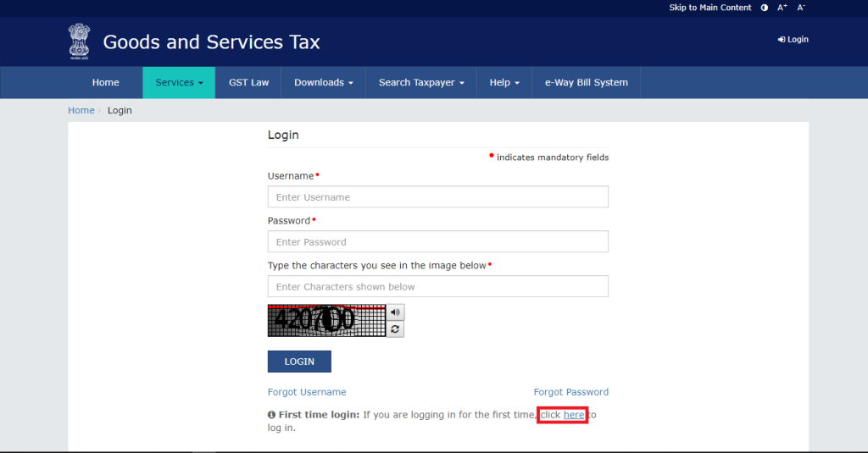Viewport: 868px width, 453px height.
Task: Click 'here' for first time login
Action: [574, 415]
